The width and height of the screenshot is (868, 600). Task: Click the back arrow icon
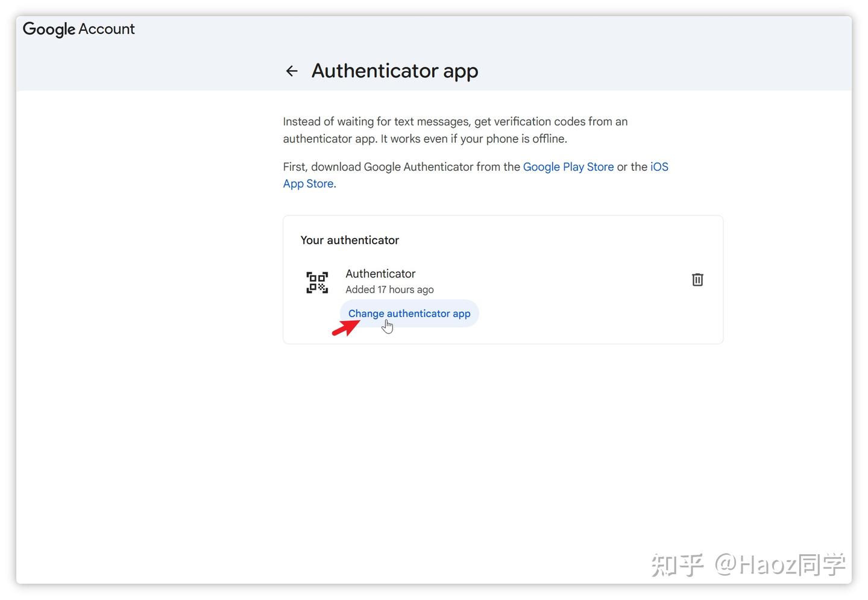(x=292, y=71)
